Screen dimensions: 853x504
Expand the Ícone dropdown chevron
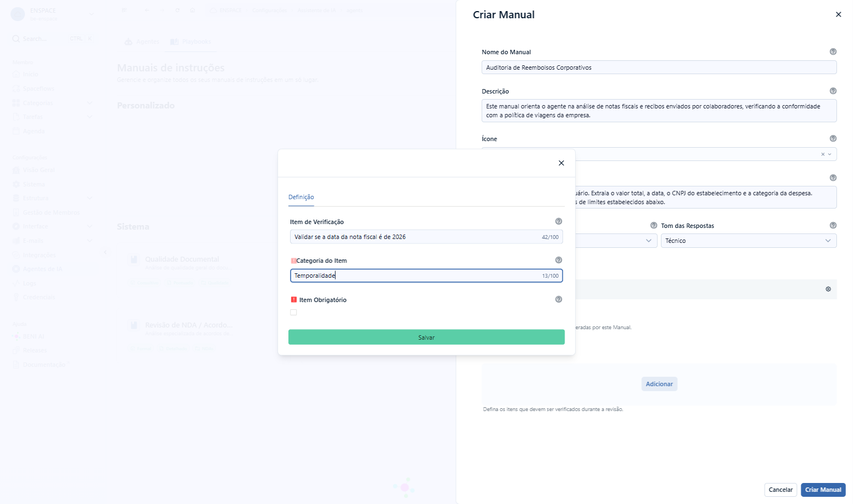[x=829, y=154]
